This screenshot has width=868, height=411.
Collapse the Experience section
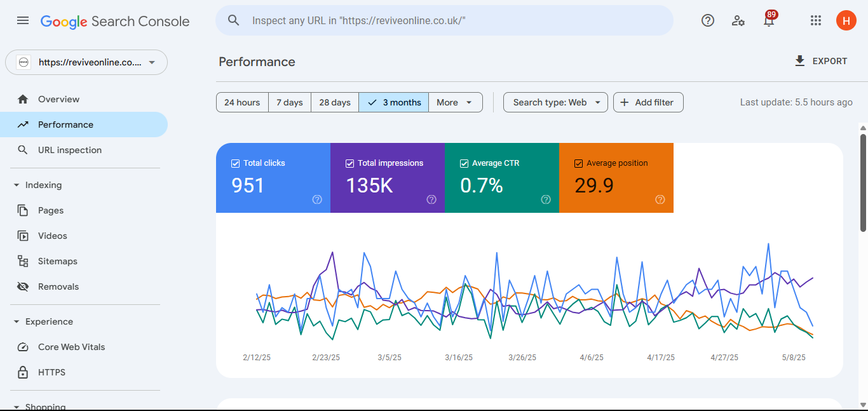pos(17,321)
